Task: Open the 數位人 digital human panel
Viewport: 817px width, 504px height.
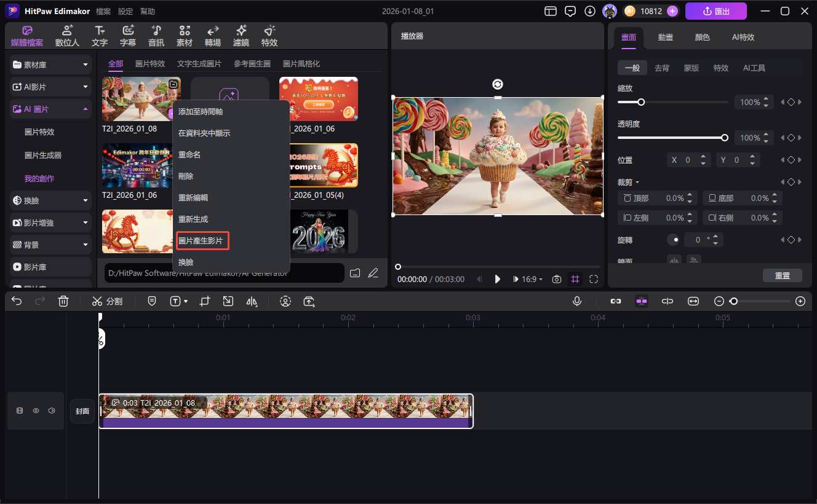Action: (x=66, y=35)
